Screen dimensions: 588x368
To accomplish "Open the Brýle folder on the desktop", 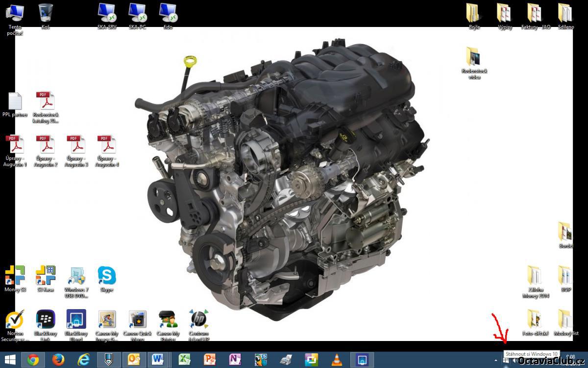I will pyautogui.click(x=474, y=13).
